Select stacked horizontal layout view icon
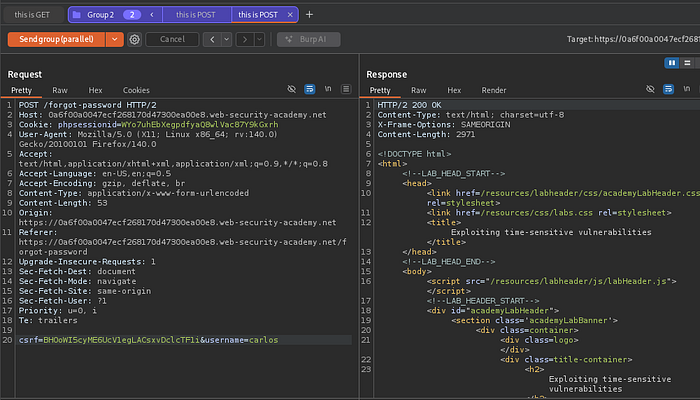Image resolution: width=700 pixels, height=400 pixels. coord(688,63)
